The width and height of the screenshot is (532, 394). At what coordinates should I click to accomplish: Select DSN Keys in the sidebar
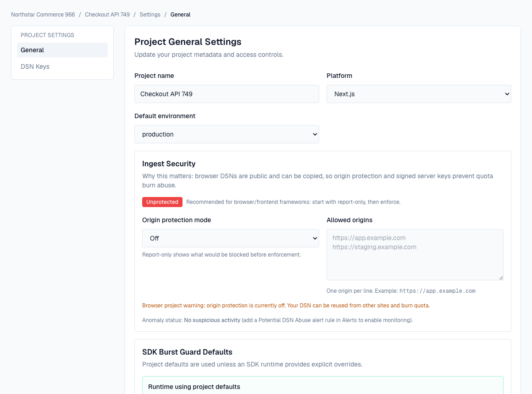pyautogui.click(x=35, y=66)
